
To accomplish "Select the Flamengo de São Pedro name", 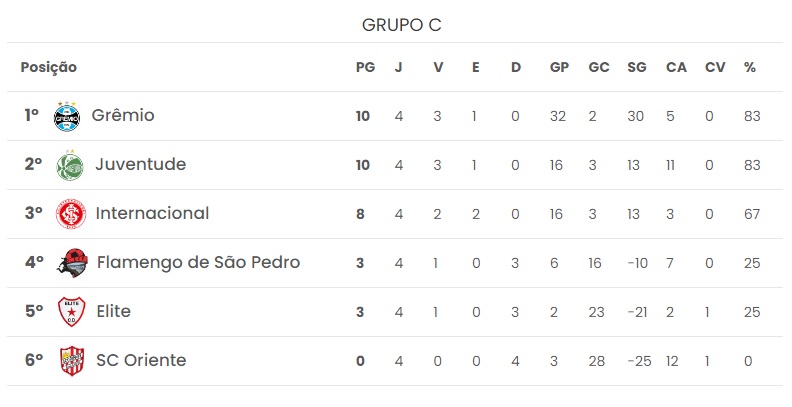I will coord(199,263).
